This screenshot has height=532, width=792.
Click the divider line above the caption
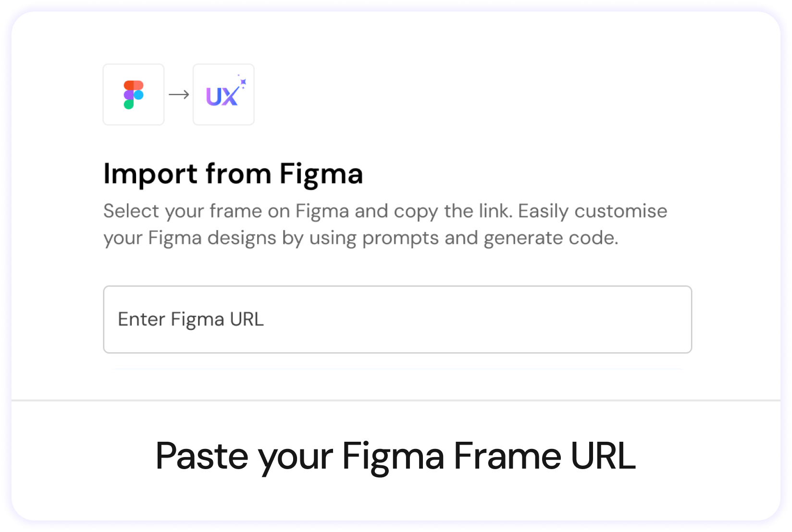click(396, 400)
